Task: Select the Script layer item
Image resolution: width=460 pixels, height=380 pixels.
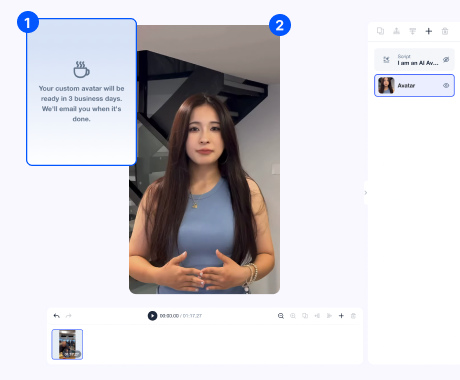Action: [x=414, y=60]
